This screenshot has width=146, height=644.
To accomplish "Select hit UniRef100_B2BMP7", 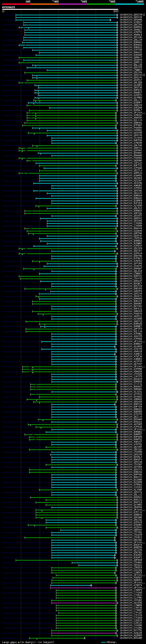I will click(131, 103).
